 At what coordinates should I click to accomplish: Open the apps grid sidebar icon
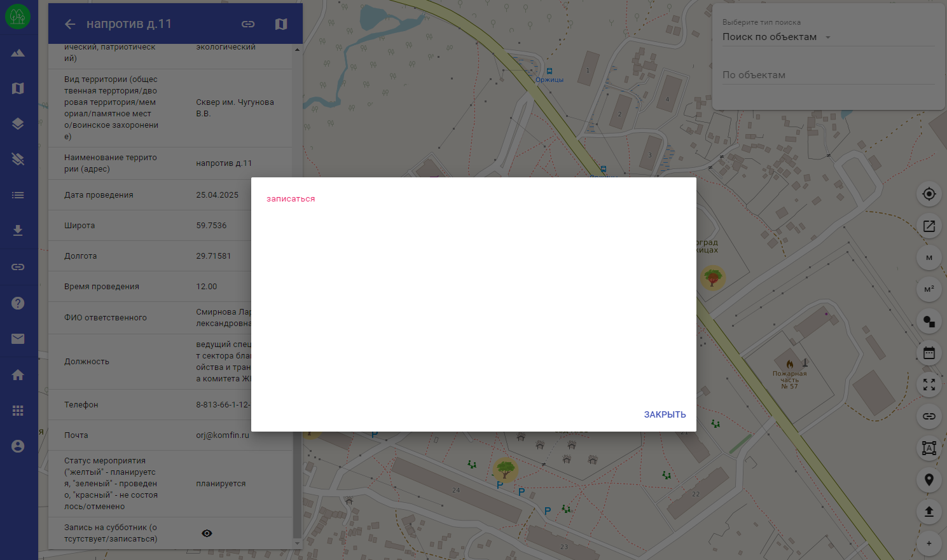pyautogui.click(x=18, y=411)
